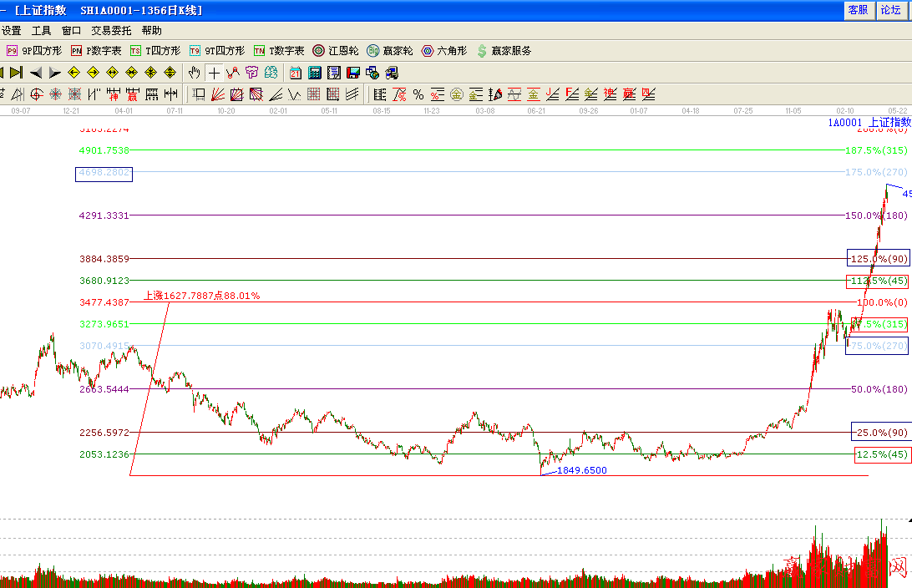Open the 帮助 (Help) menu

151,30
